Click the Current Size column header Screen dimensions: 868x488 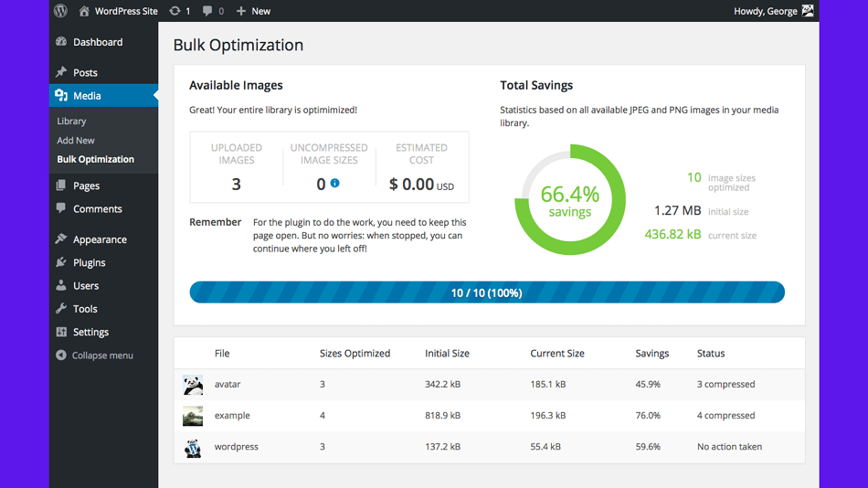[x=557, y=354]
